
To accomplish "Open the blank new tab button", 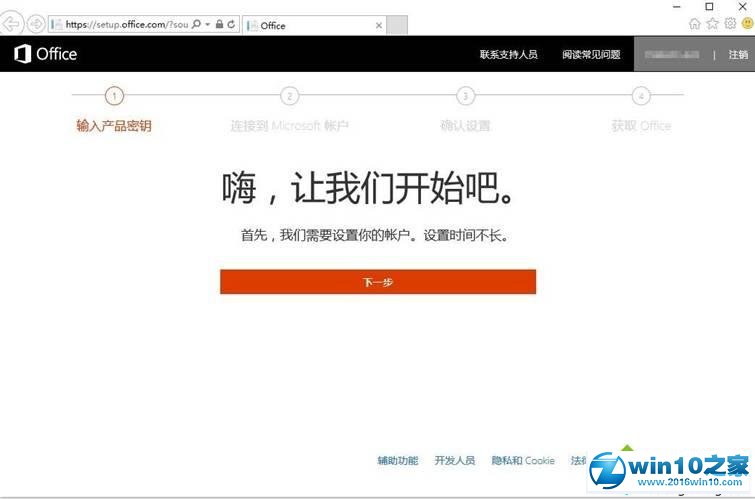I will [397, 25].
